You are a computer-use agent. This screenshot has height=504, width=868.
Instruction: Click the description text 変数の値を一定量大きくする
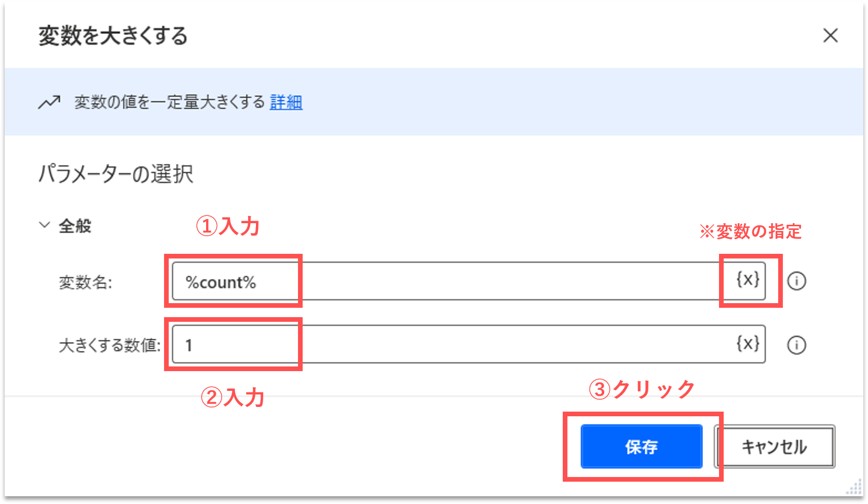pos(170,102)
